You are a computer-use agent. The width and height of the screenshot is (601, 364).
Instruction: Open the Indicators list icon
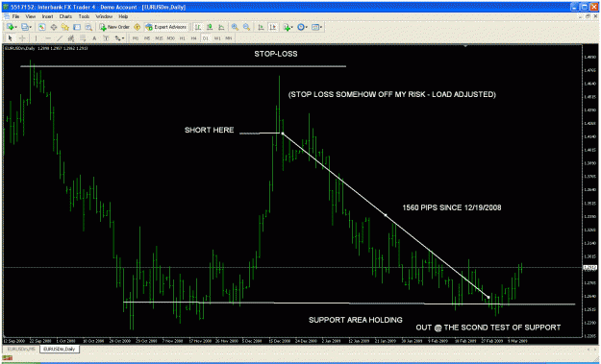(x=287, y=27)
